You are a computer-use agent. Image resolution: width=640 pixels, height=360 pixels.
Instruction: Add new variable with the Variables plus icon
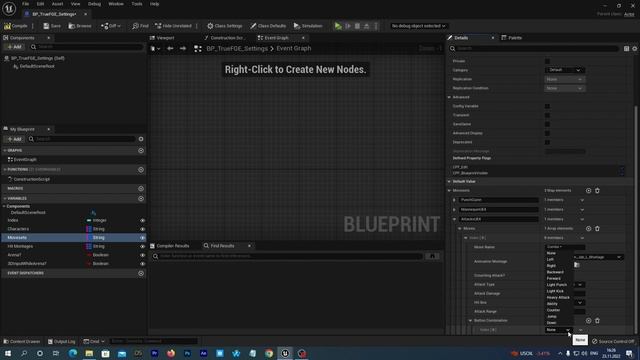pos(141,198)
